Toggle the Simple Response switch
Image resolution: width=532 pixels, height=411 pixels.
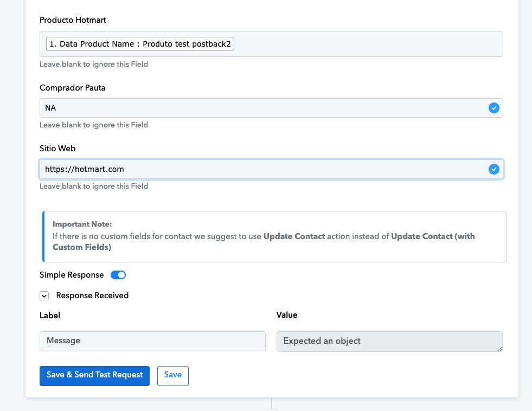click(x=118, y=275)
